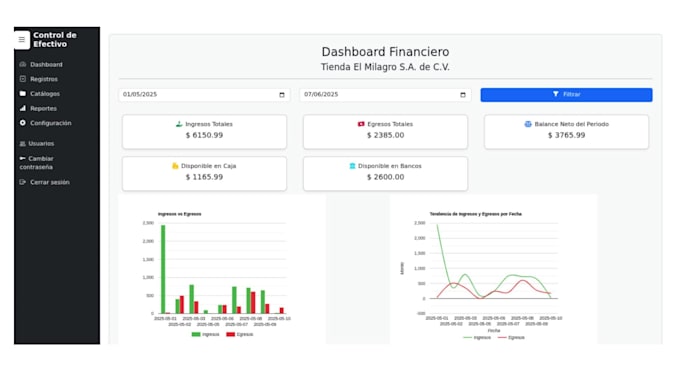Viewport: 680px width, 383px height.
Task: Click the Reportes bar chart icon
Action: coord(23,108)
